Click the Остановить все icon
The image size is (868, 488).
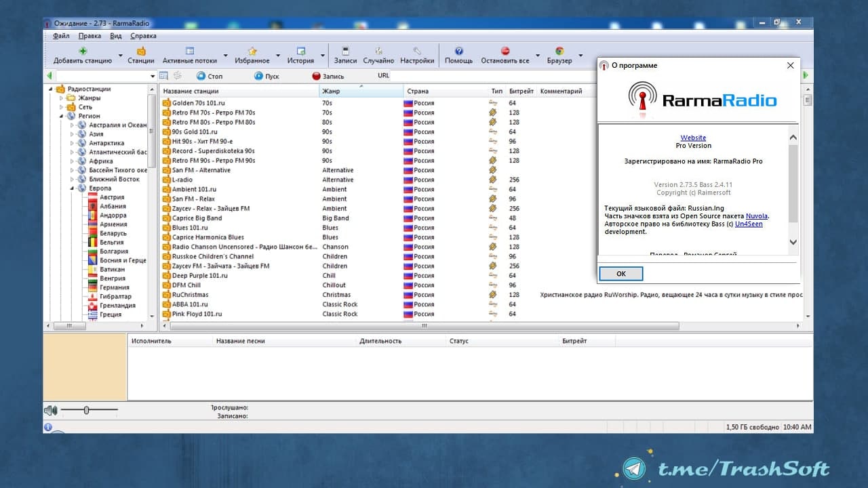(x=505, y=52)
